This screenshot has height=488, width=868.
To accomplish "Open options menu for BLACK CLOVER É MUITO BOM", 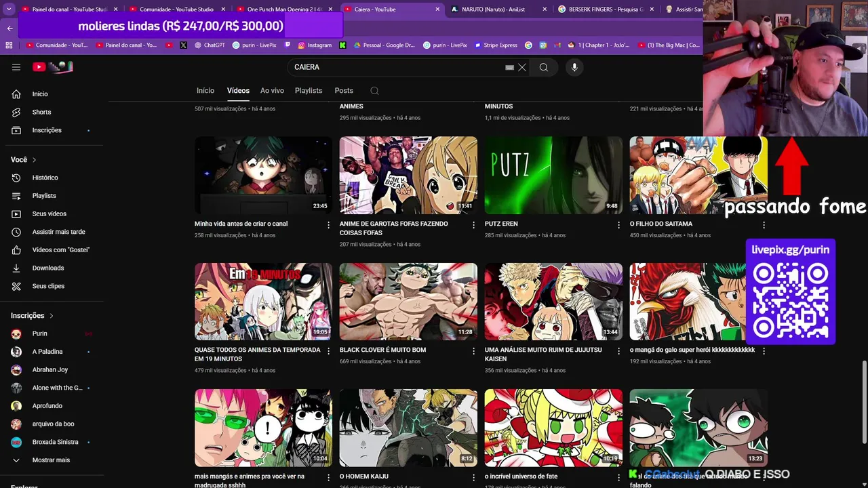I will 474,351.
